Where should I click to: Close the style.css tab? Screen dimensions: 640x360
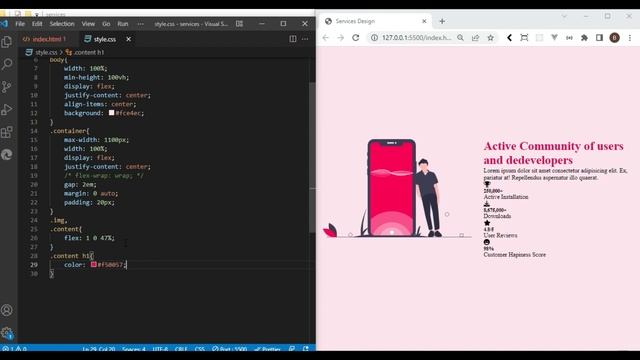(x=129, y=39)
